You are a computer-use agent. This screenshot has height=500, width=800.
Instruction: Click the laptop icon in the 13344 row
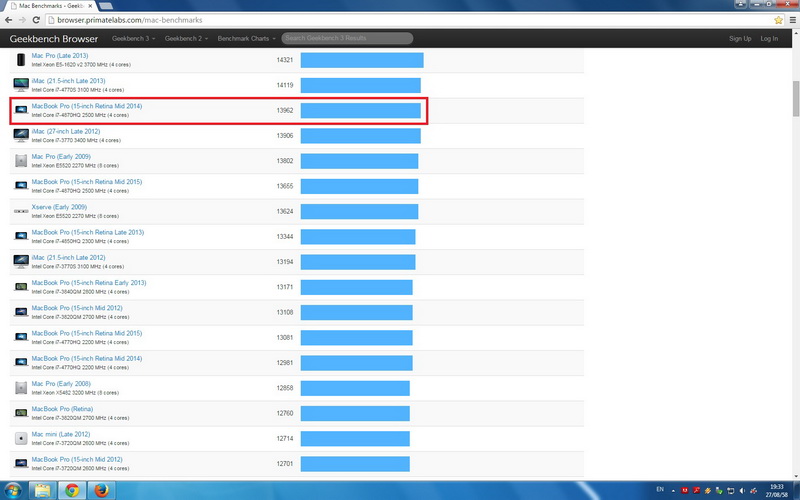point(21,236)
